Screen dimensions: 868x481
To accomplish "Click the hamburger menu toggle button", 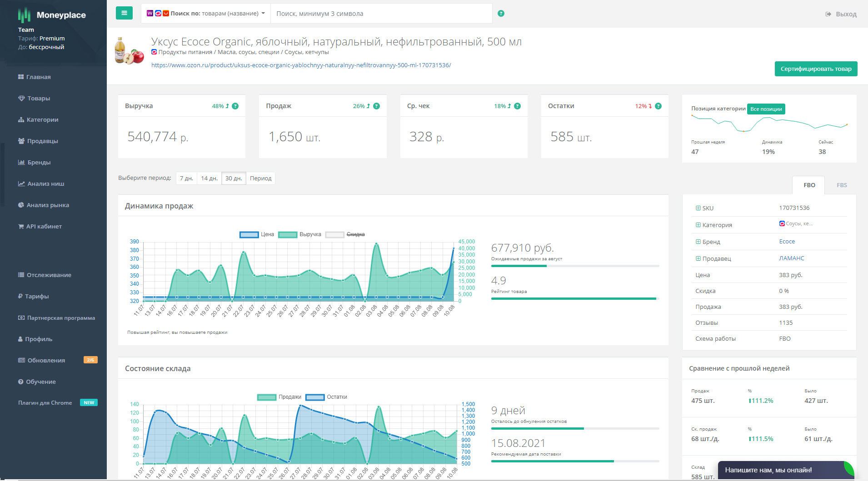I will (124, 13).
